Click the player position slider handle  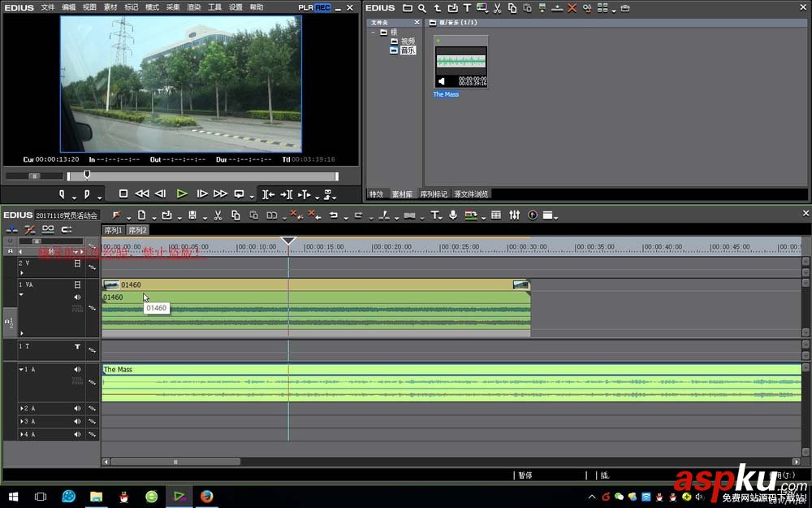click(x=87, y=175)
